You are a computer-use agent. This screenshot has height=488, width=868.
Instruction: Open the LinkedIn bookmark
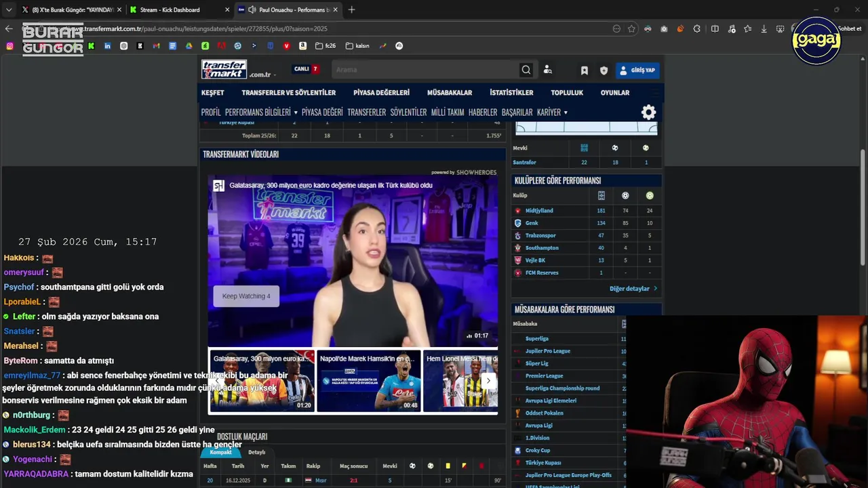point(107,46)
